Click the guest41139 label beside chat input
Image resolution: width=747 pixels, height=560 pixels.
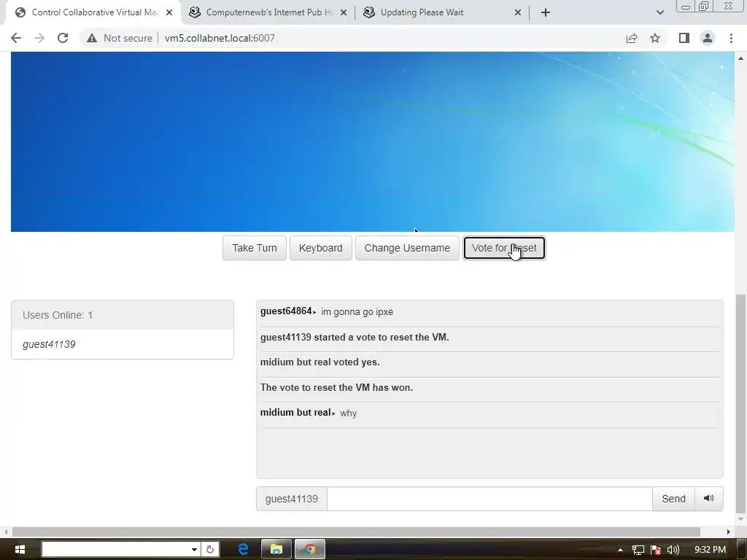click(292, 499)
